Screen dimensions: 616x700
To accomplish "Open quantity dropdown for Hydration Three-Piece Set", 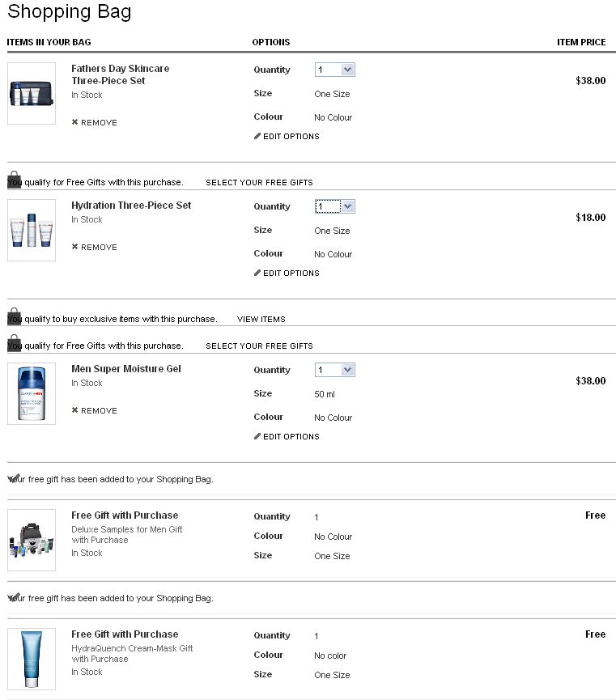I will pos(335,206).
